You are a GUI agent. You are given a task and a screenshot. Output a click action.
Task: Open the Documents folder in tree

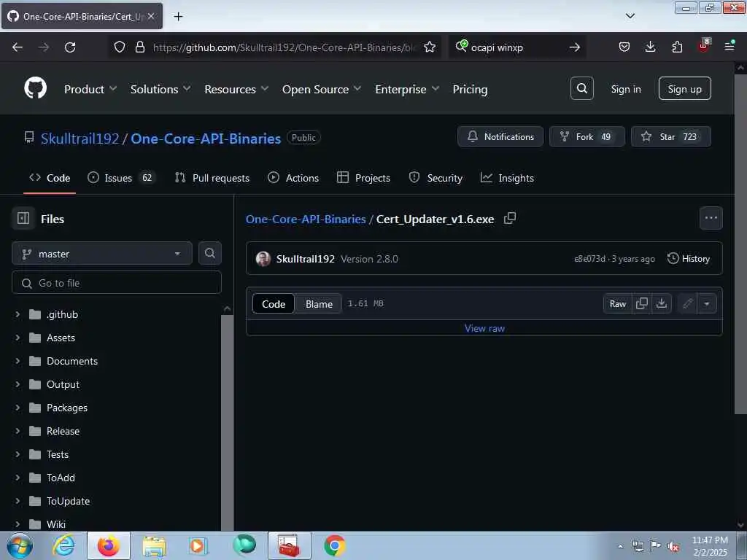[x=72, y=361]
